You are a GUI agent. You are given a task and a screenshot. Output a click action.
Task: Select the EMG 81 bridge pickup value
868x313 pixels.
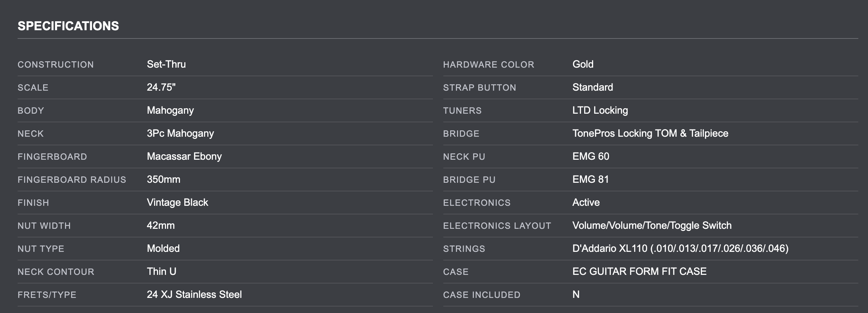[x=591, y=179]
